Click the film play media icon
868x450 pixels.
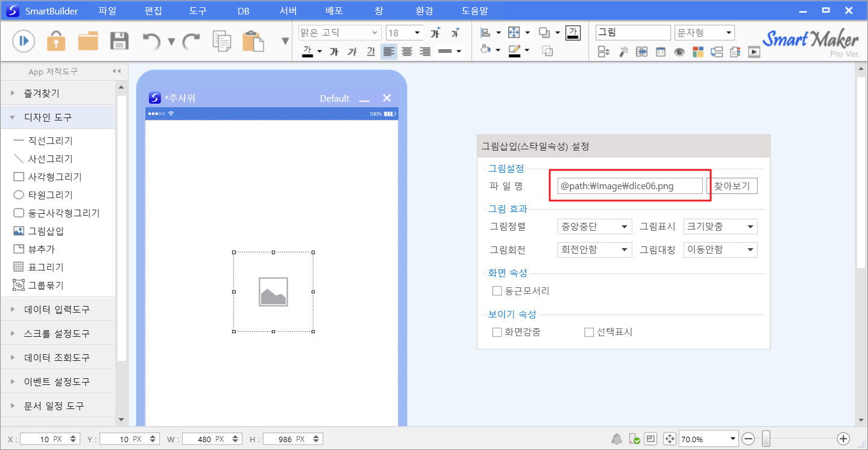[x=754, y=52]
